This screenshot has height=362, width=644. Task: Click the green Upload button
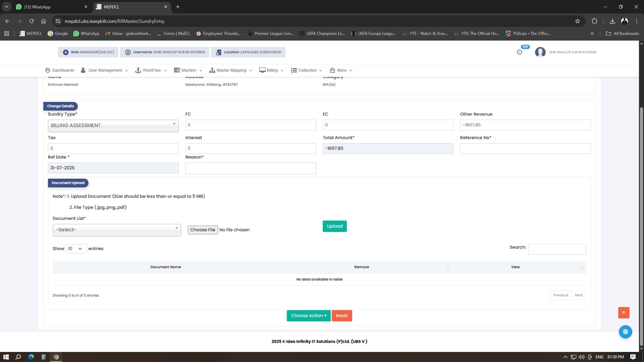[x=334, y=226]
